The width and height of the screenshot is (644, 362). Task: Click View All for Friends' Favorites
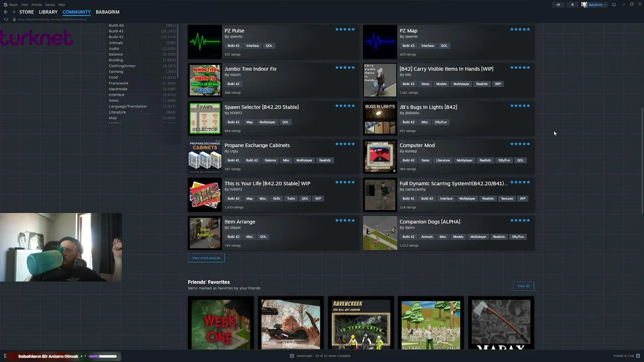click(523, 286)
